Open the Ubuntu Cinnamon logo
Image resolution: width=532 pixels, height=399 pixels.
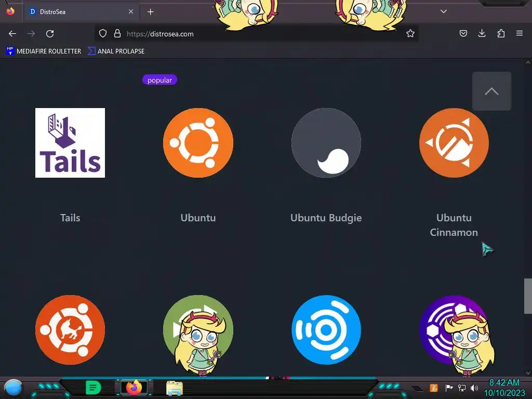454,143
